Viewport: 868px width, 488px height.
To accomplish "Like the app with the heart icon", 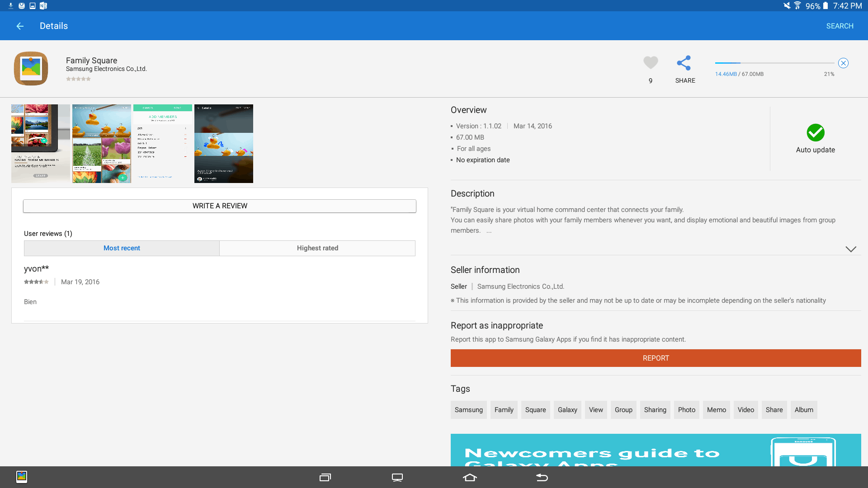I will [651, 63].
